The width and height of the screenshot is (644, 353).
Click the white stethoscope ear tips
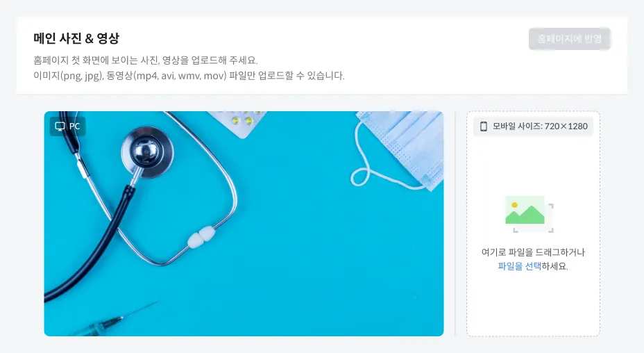(201, 237)
